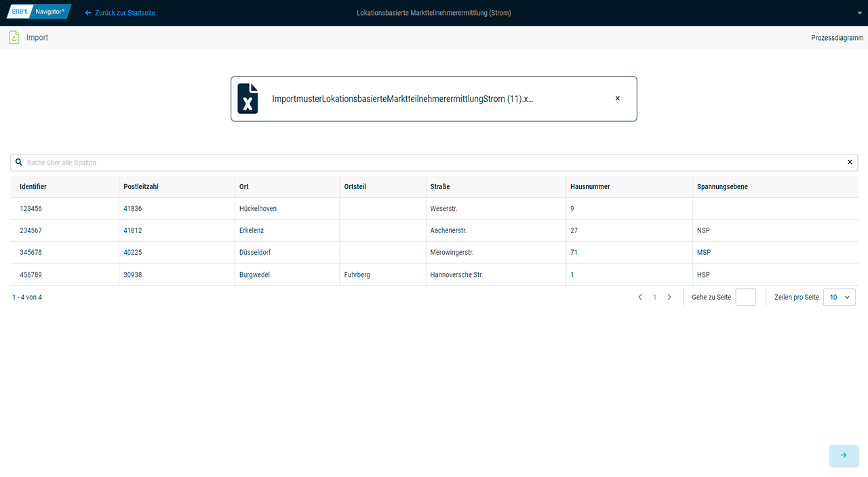The width and height of the screenshot is (868, 477).
Task: Click the ene't Navigator logo
Action: (x=39, y=12)
